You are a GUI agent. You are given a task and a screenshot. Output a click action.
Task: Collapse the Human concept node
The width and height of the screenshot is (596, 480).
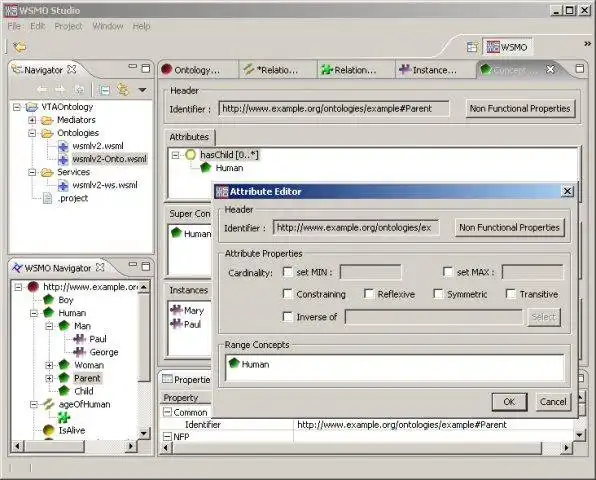pos(34,314)
